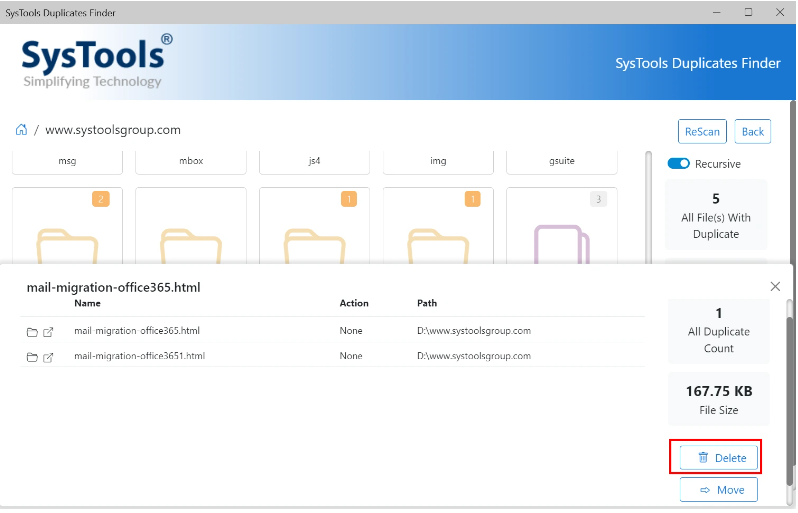Maximize the SysTools Duplicates Finder window
The height and width of the screenshot is (513, 798).
coord(748,12)
